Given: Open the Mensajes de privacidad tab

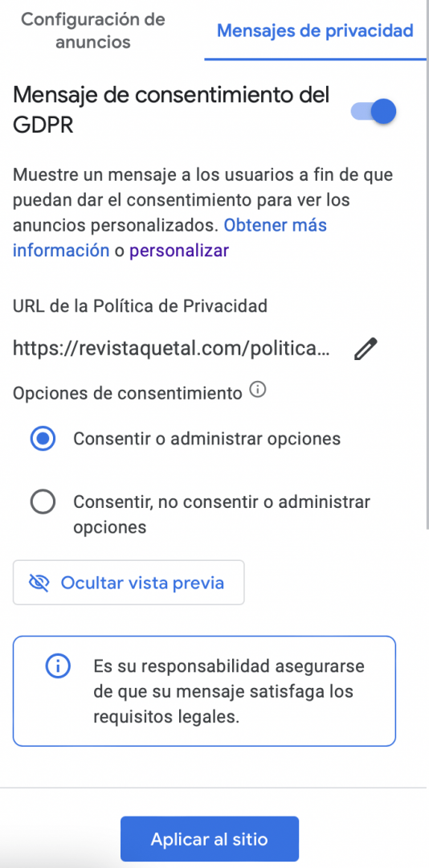Looking at the screenshot, I should (315, 31).
